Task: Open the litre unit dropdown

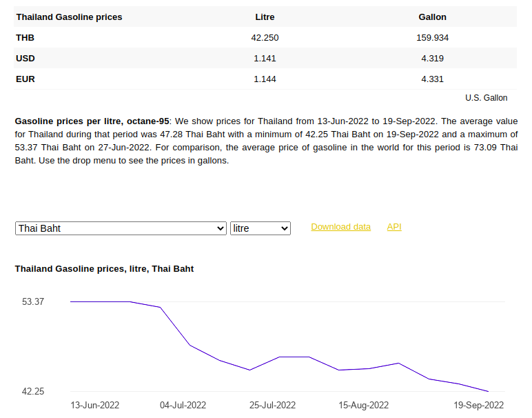Action: point(260,228)
